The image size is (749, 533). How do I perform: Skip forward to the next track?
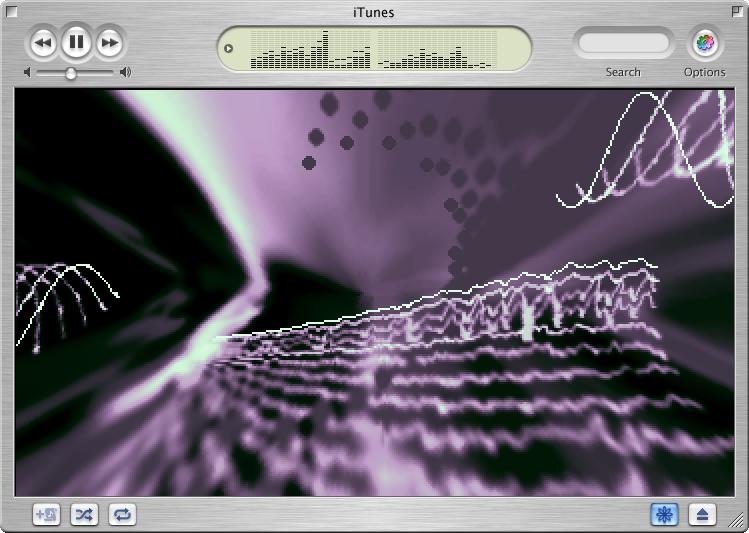click(110, 43)
